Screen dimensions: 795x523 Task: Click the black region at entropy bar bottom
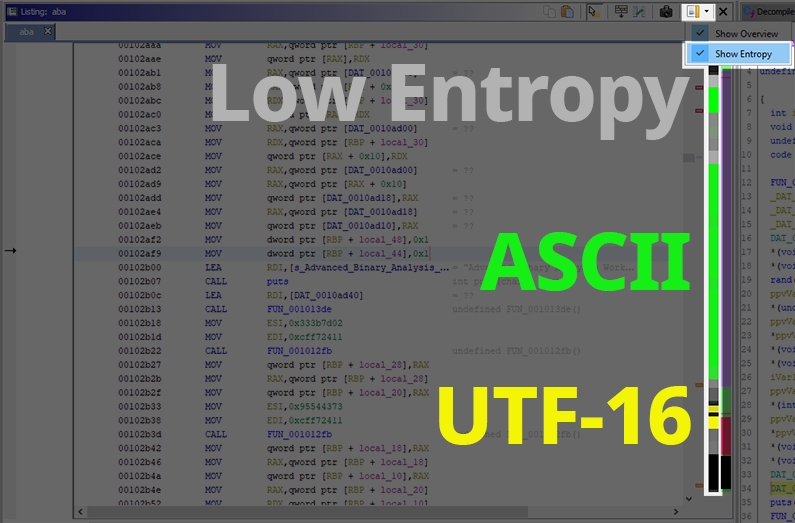coord(713,472)
